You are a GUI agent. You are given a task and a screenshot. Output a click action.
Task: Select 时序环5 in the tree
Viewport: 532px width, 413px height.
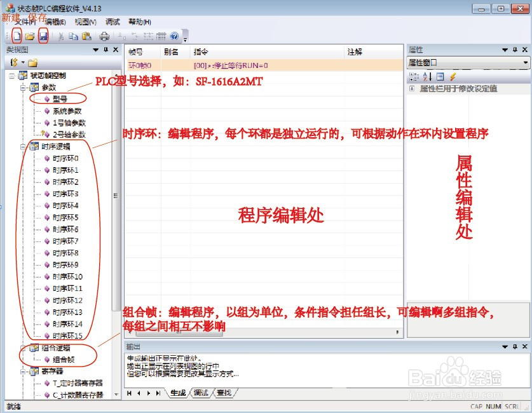[x=65, y=217]
